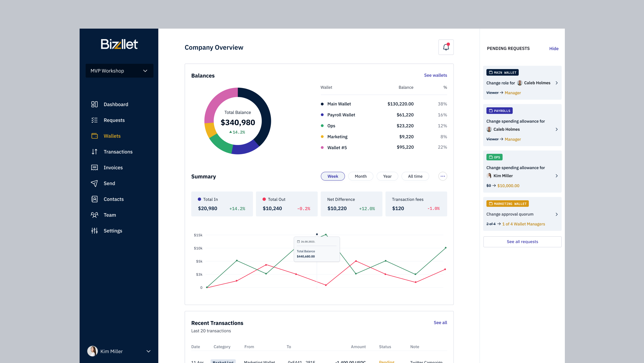
Task: Open Send menu label
Action: pyautogui.click(x=109, y=183)
